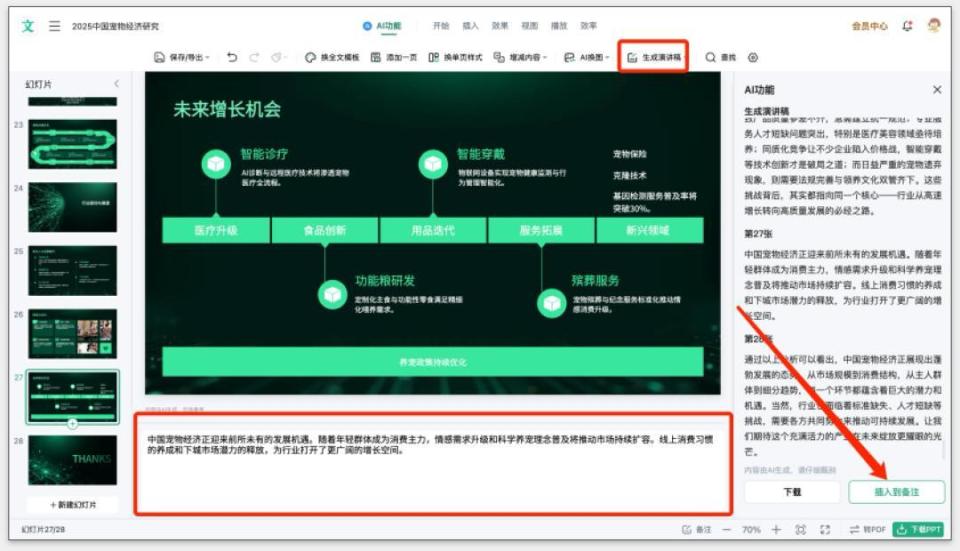Zoom out with the minus icon
Screen dimensions: 960x551
pyautogui.click(x=726, y=530)
